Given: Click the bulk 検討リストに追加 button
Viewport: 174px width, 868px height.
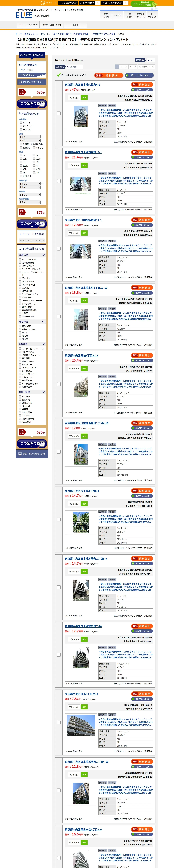Looking at the screenshot, I should pos(139,76).
